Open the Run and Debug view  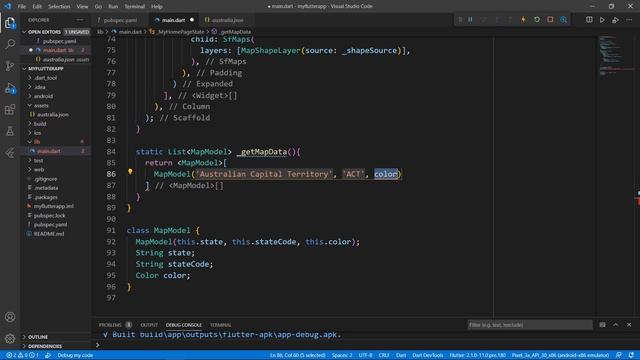(x=10, y=88)
